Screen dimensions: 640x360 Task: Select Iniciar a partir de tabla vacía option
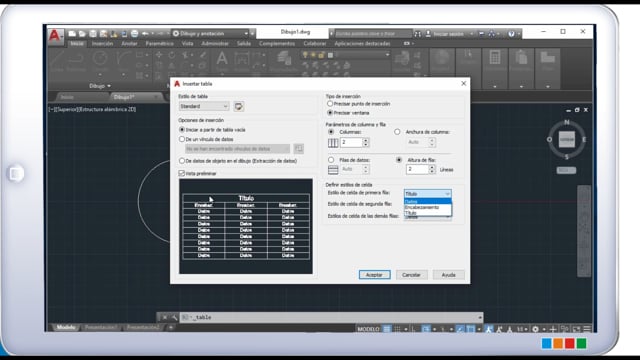tap(182, 129)
